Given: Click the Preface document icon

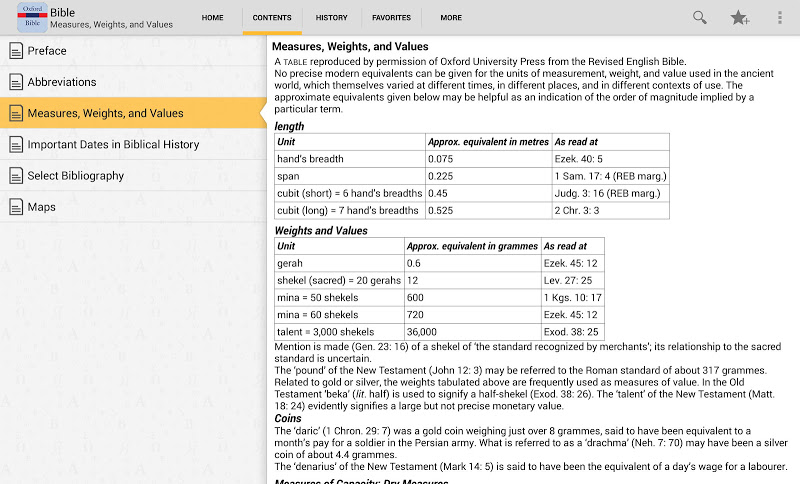Looking at the screenshot, I should [16, 51].
